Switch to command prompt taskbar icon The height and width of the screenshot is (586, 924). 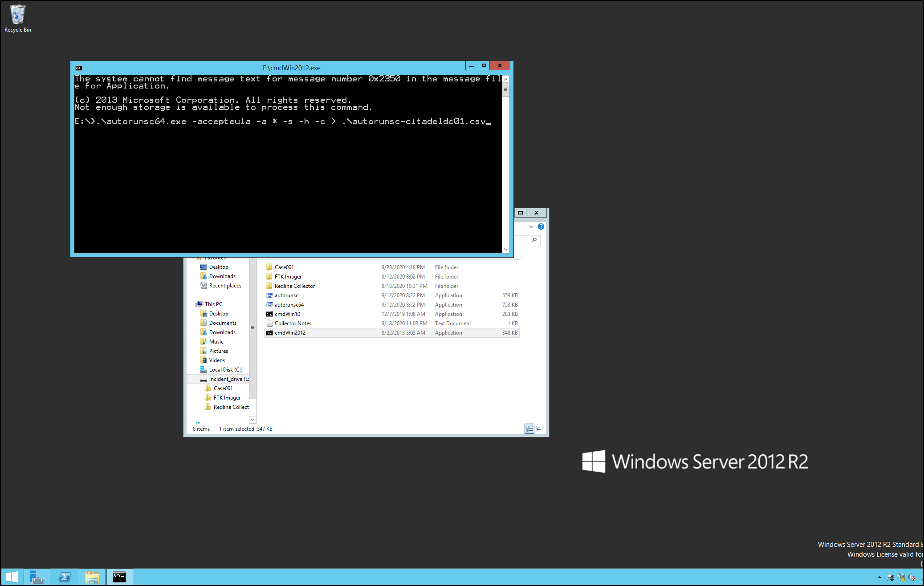(x=119, y=577)
